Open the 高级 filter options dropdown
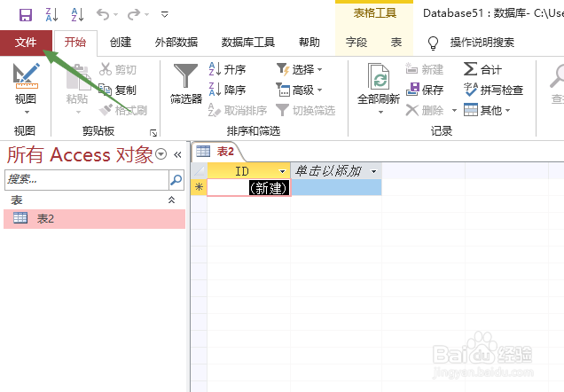564x392 pixels. click(299, 90)
